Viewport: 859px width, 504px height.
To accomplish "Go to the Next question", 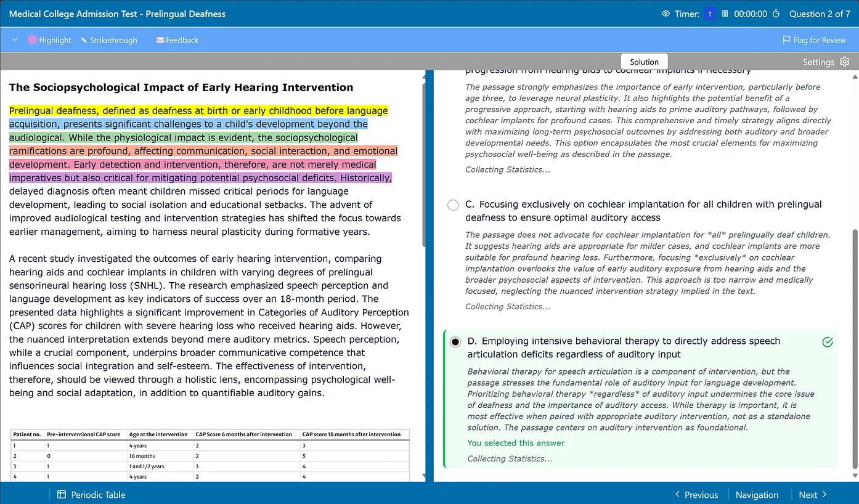I will point(813,494).
